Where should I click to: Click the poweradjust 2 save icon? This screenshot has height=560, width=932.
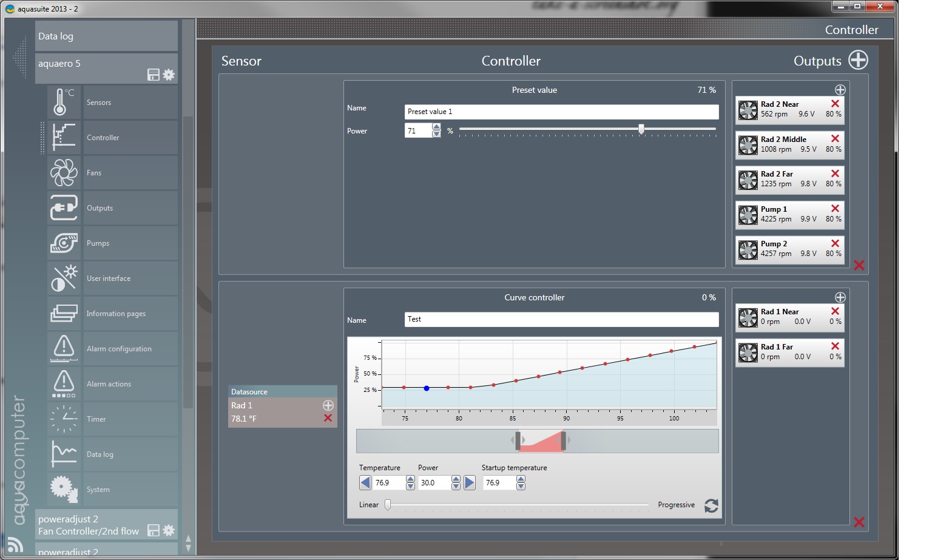tap(154, 530)
